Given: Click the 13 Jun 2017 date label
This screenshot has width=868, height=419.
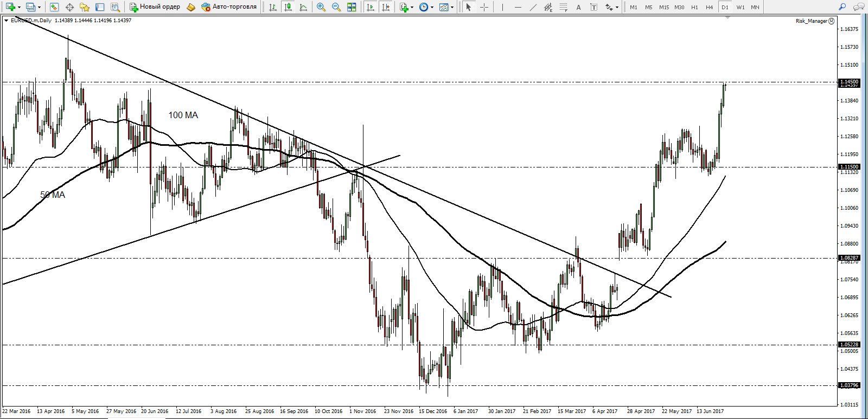Looking at the screenshot, I should coord(710,411).
